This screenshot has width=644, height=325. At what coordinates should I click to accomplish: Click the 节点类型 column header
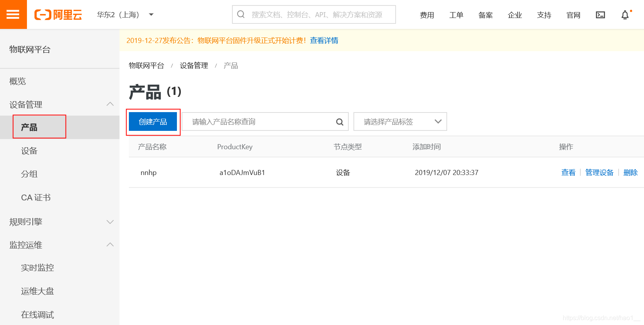point(348,147)
